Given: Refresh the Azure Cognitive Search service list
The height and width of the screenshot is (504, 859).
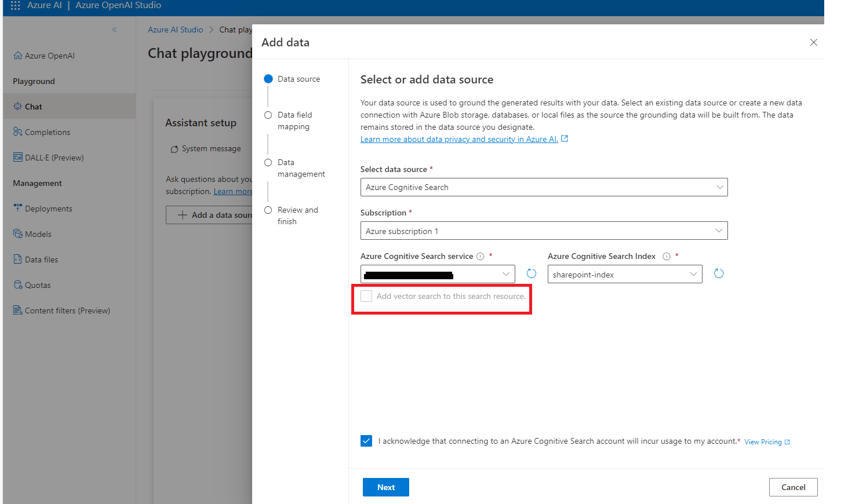Looking at the screenshot, I should point(531,273).
